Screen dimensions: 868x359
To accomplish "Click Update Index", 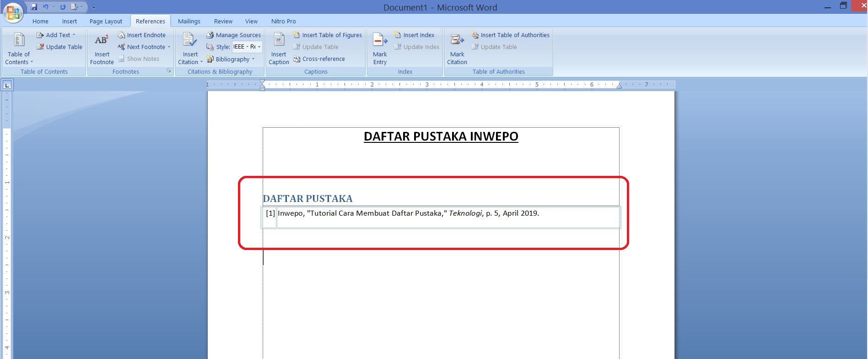I will pyautogui.click(x=416, y=47).
